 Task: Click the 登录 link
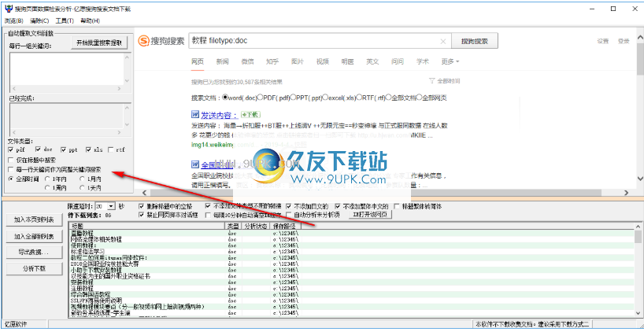(x=624, y=41)
